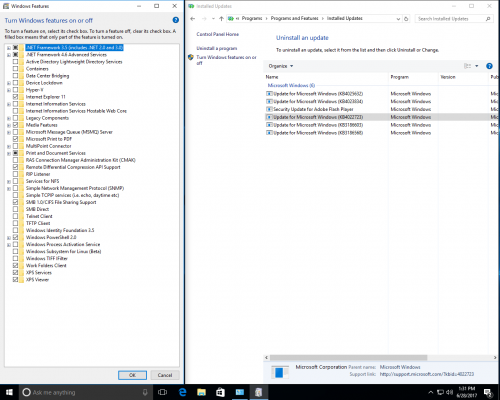This screenshot has width=500, height=400.
Task: Open the address bar history dropdown
Action: 398,19
